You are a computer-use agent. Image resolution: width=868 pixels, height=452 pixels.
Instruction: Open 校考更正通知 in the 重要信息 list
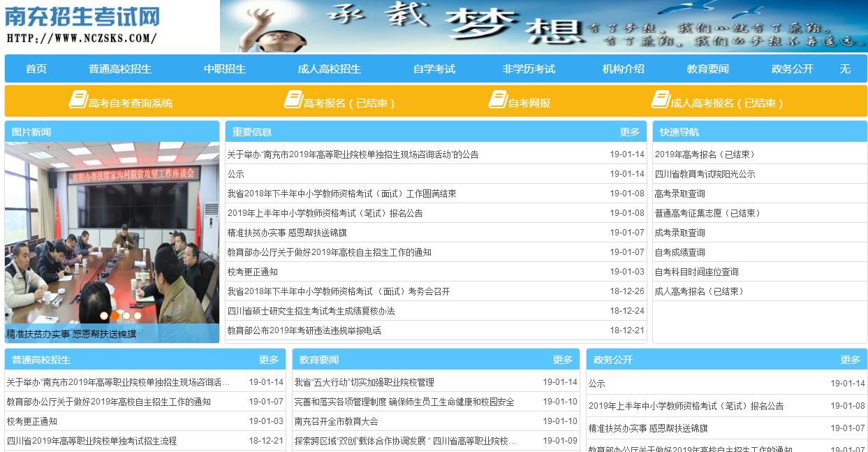[252, 272]
